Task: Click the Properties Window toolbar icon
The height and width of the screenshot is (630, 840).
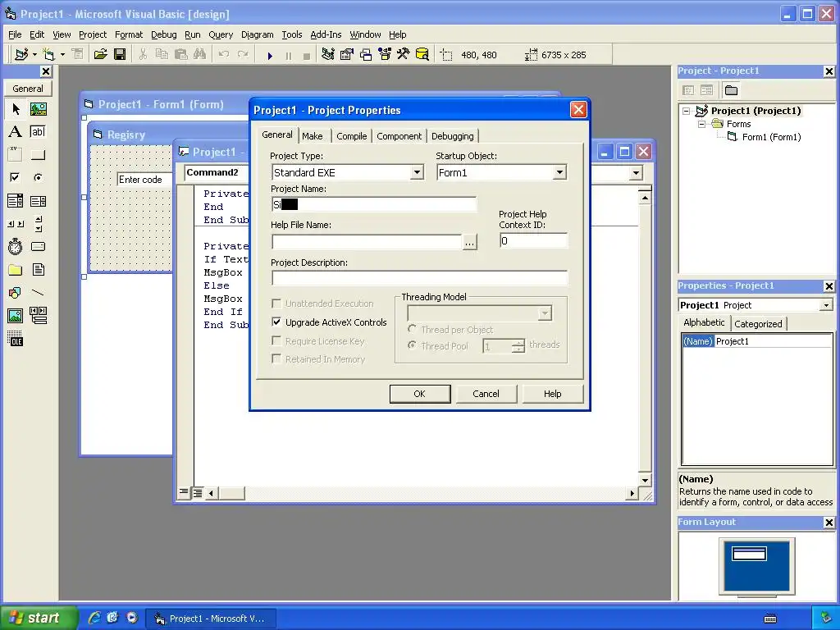Action: coord(347,54)
